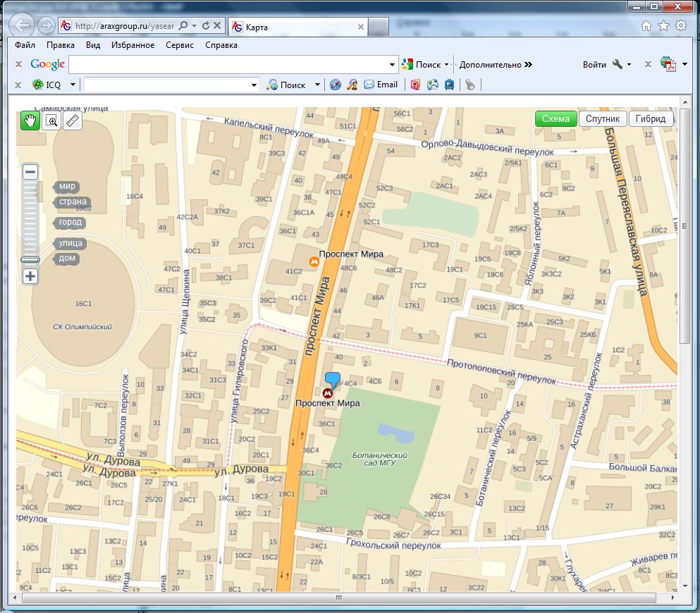
Task: Click Войти in the Google toolbar
Action: click(x=594, y=65)
